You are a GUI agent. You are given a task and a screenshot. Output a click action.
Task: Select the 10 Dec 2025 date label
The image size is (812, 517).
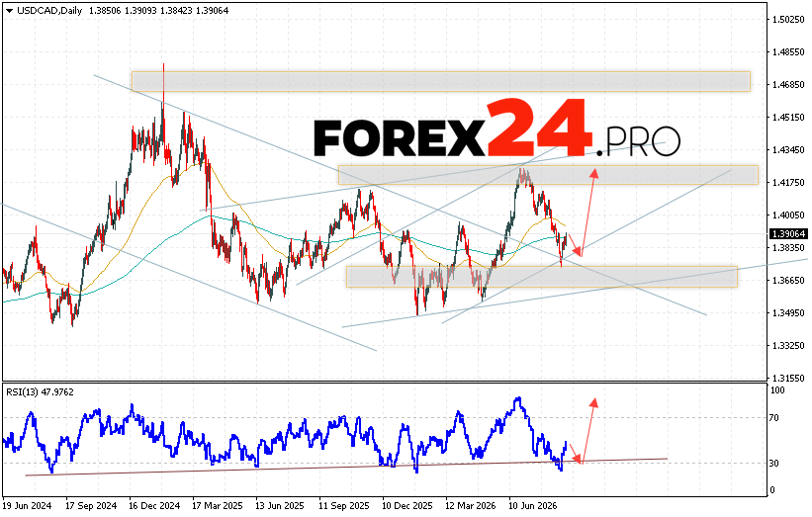point(407,505)
